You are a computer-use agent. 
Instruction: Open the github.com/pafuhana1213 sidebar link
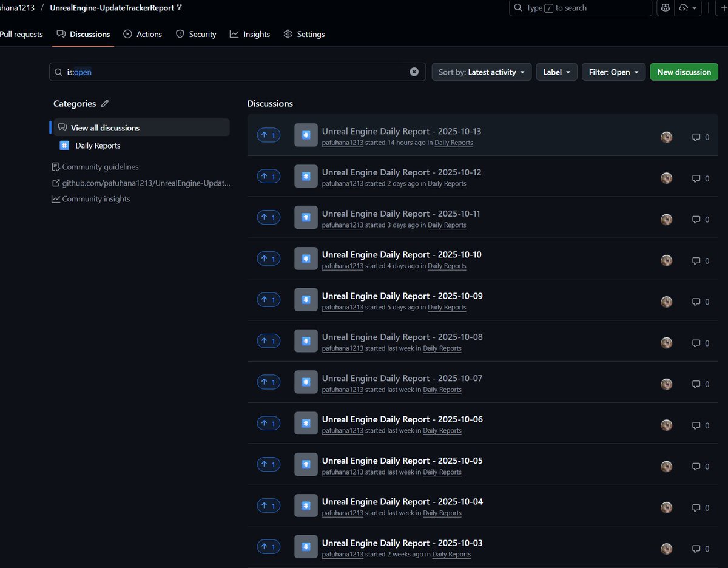pyautogui.click(x=141, y=183)
